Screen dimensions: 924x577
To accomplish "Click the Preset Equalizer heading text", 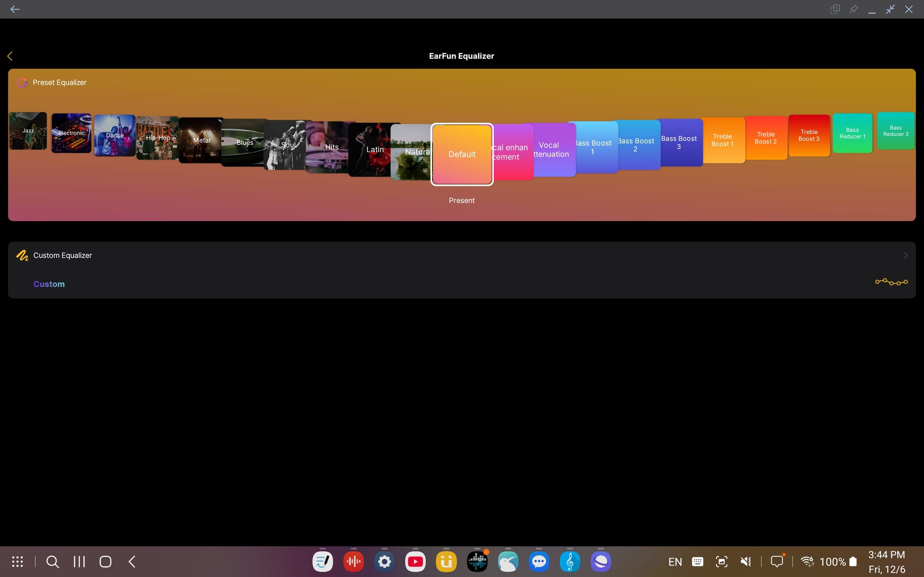I will [60, 82].
